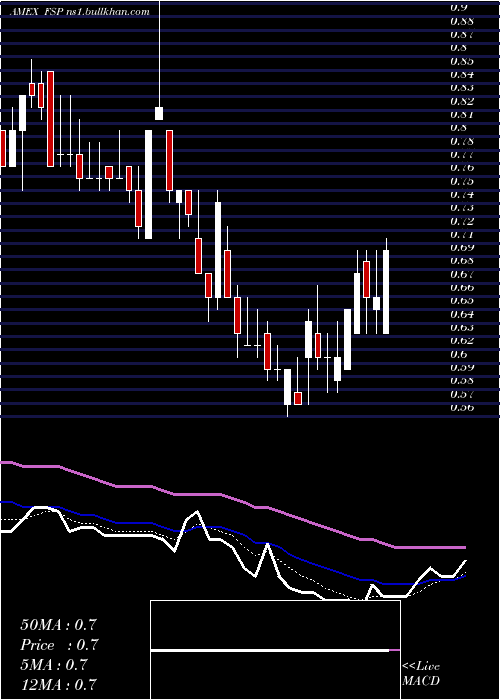Select the 0.69 price axis label
The height and width of the screenshot is (700, 500).
462,247
